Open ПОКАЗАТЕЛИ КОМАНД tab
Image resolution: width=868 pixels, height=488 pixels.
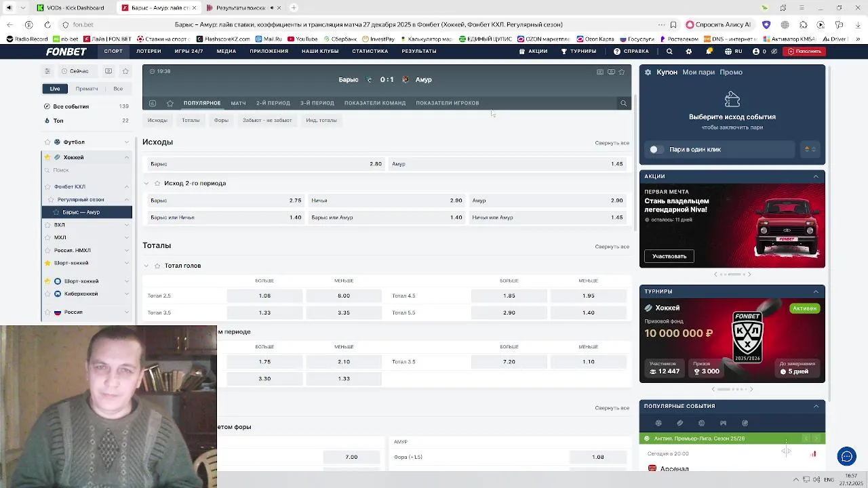point(374,103)
